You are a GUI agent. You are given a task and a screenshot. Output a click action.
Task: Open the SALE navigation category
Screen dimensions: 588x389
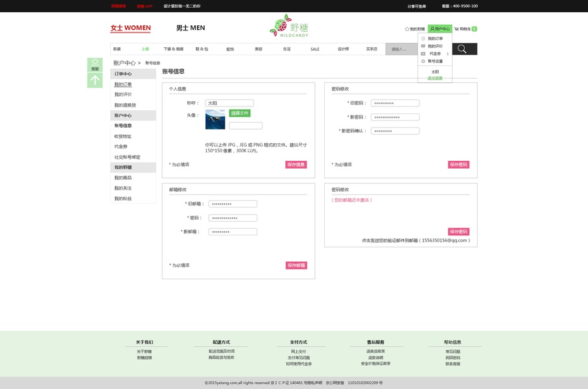tap(315, 49)
